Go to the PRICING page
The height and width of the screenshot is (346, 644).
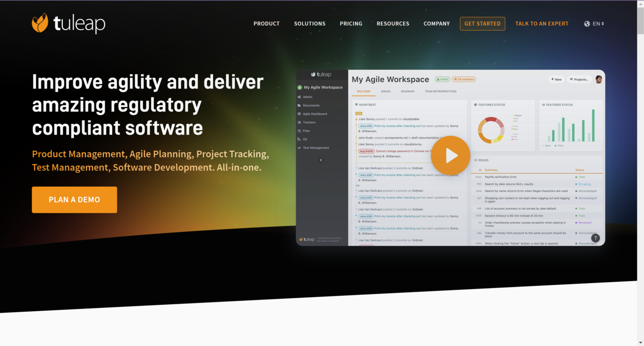click(351, 24)
